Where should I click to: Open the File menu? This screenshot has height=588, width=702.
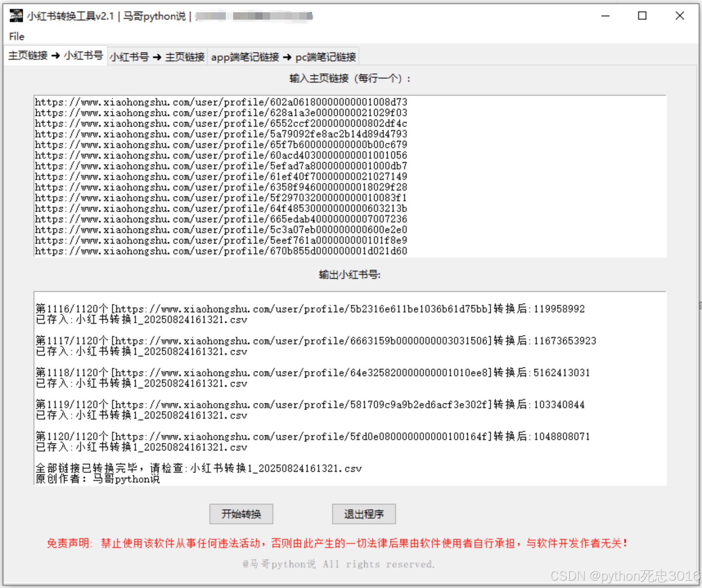click(x=17, y=36)
